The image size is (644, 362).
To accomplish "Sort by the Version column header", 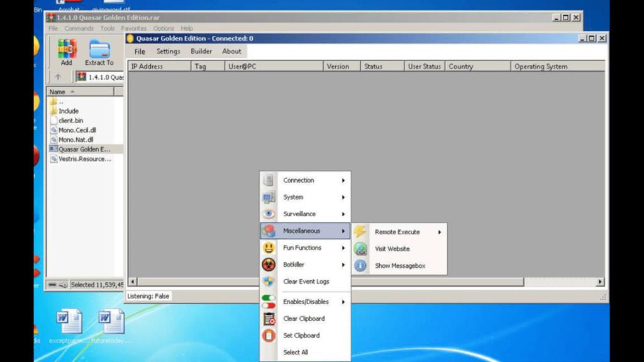I will coord(341,67).
